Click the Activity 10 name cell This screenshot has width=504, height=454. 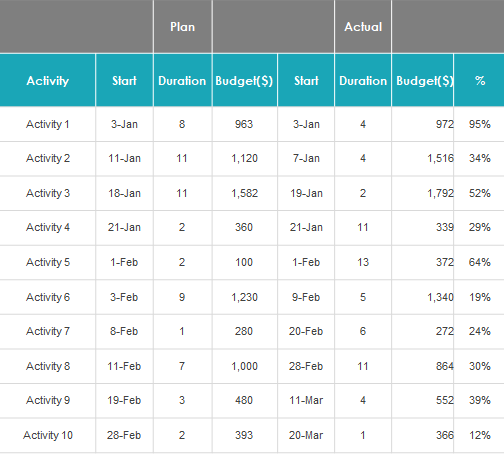(x=48, y=435)
